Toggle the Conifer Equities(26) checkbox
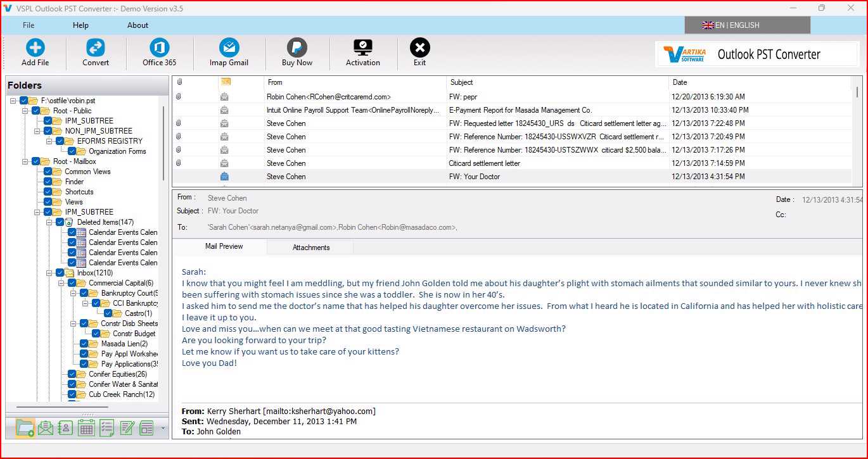 tap(72, 374)
